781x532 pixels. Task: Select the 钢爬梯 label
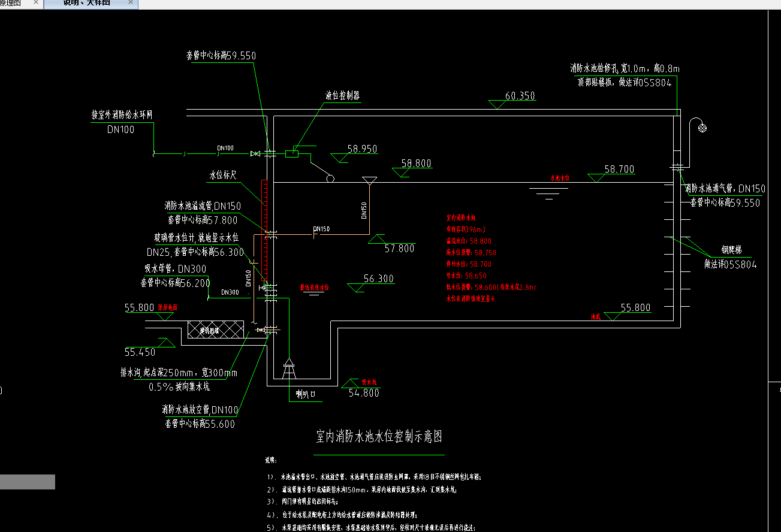(x=731, y=250)
